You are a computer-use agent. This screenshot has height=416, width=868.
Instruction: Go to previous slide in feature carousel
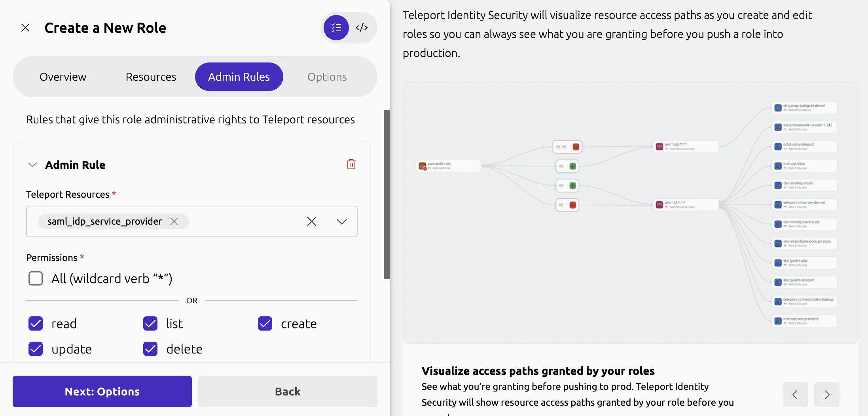pyautogui.click(x=795, y=394)
